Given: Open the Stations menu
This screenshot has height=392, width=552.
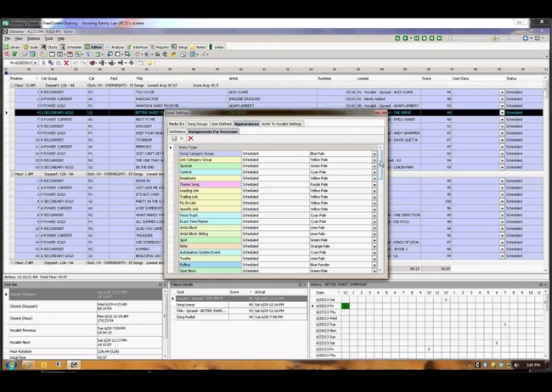Looking at the screenshot, I should pyautogui.click(x=33, y=38).
